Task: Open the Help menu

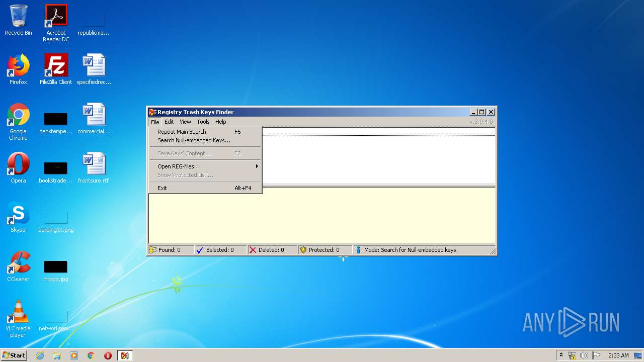Action: click(x=221, y=122)
